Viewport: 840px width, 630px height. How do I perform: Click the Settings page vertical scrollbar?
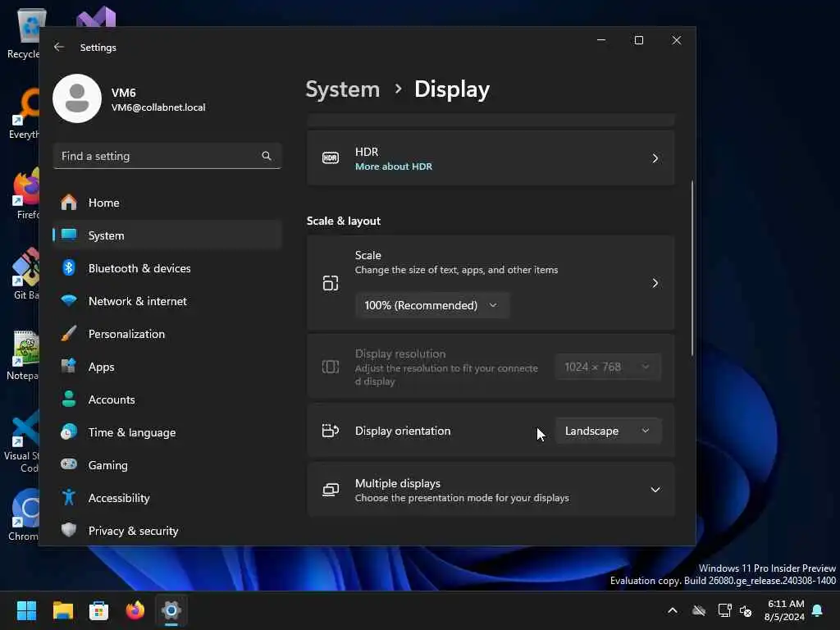[x=692, y=268]
